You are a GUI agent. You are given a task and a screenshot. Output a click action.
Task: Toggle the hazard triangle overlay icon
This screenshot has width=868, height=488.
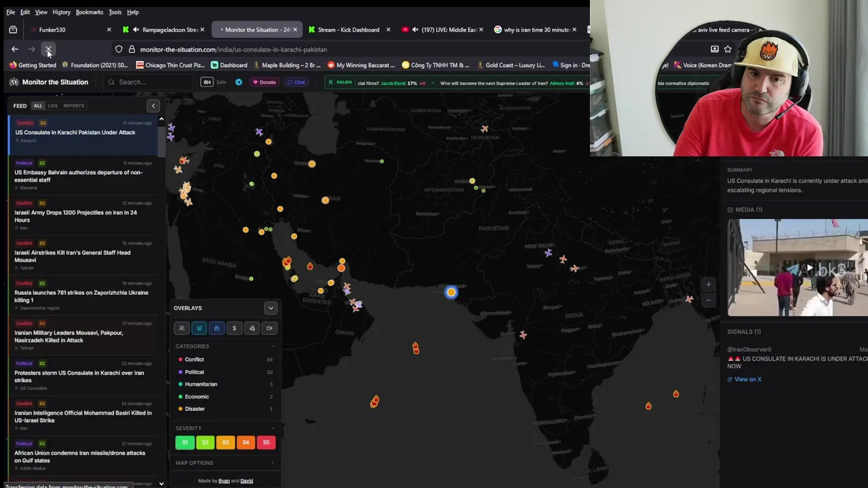coord(252,328)
